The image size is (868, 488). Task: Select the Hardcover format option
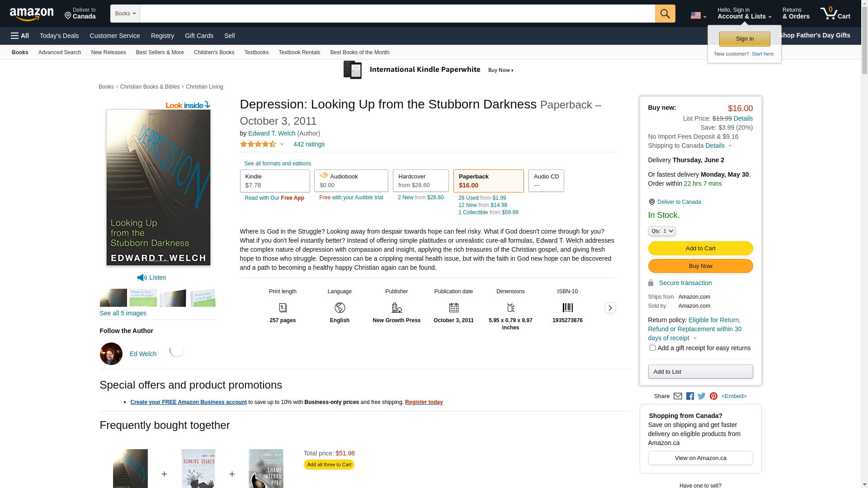(x=420, y=181)
